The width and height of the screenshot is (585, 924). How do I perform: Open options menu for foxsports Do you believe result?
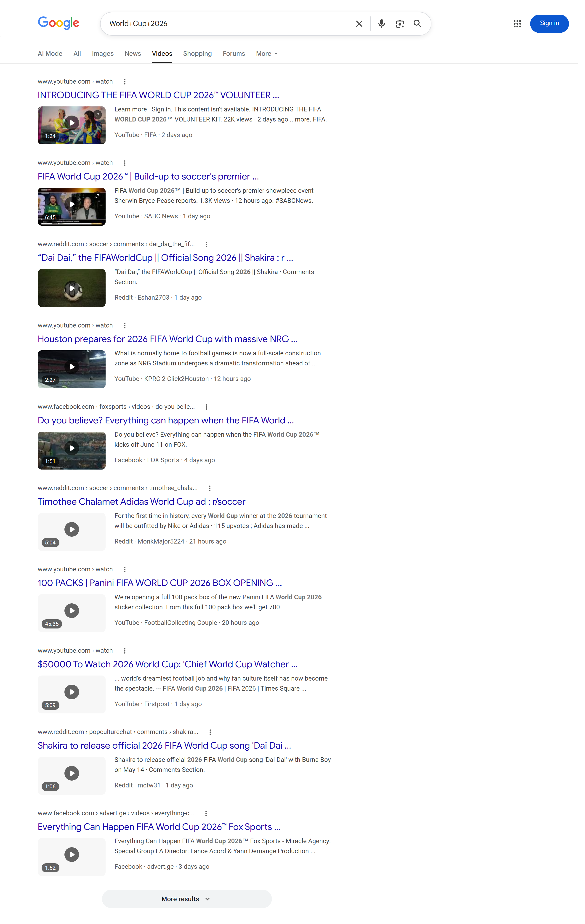click(x=207, y=407)
